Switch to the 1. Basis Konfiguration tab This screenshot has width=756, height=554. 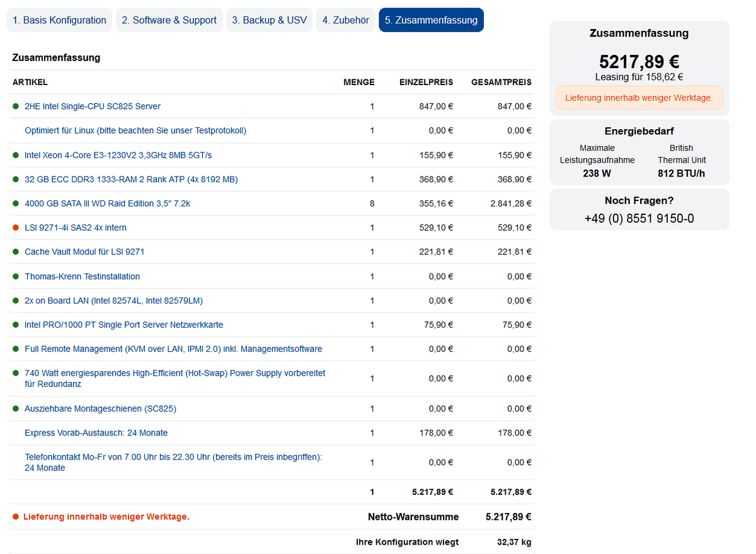tap(59, 20)
